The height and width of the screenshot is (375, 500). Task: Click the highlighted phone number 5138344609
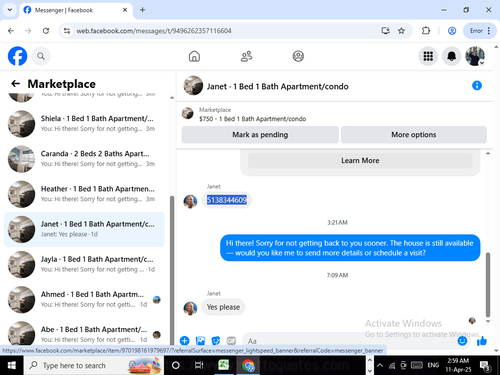[x=227, y=200]
